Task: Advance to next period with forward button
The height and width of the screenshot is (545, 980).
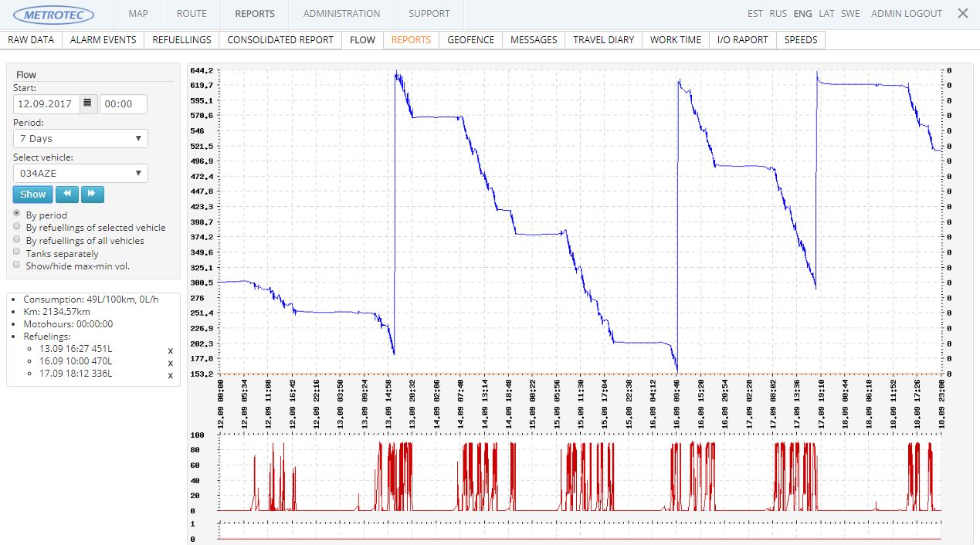Action: 92,195
